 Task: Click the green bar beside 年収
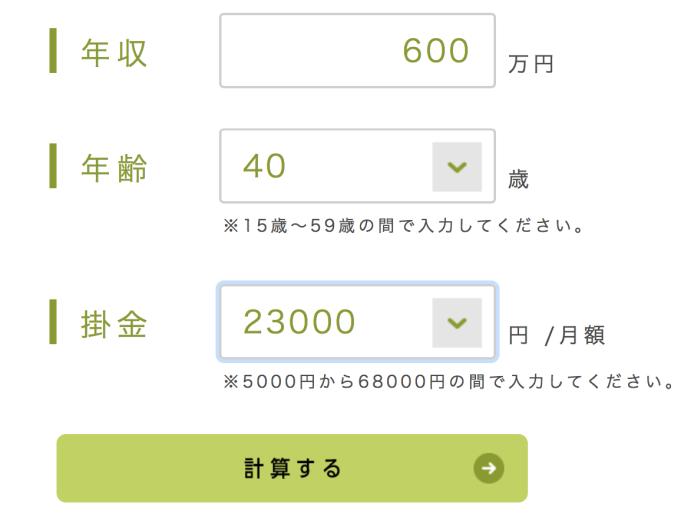(54, 51)
